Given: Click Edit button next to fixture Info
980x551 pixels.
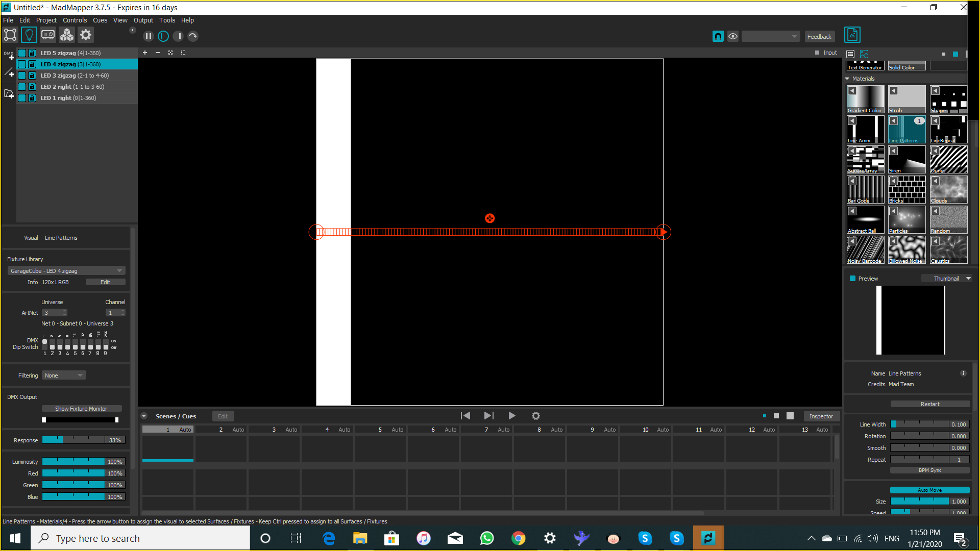Looking at the screenshot, I should point(105,282).
